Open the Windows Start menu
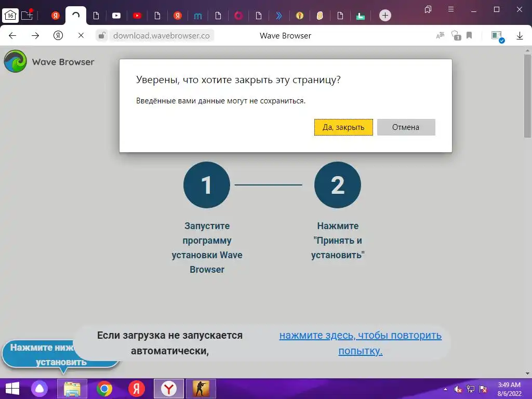This screenshot has width=532, height=399. (x=12, y=389)
